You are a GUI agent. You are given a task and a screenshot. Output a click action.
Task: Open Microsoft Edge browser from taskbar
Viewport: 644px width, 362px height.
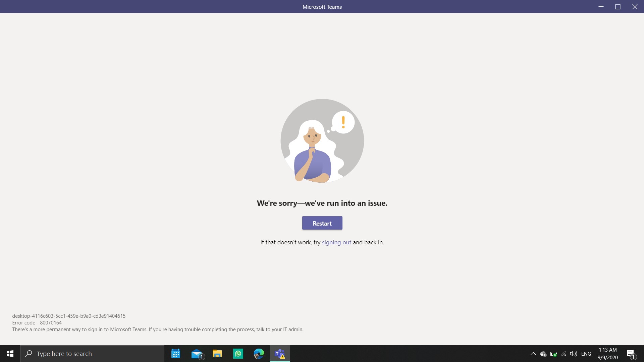tap(259, 353)
